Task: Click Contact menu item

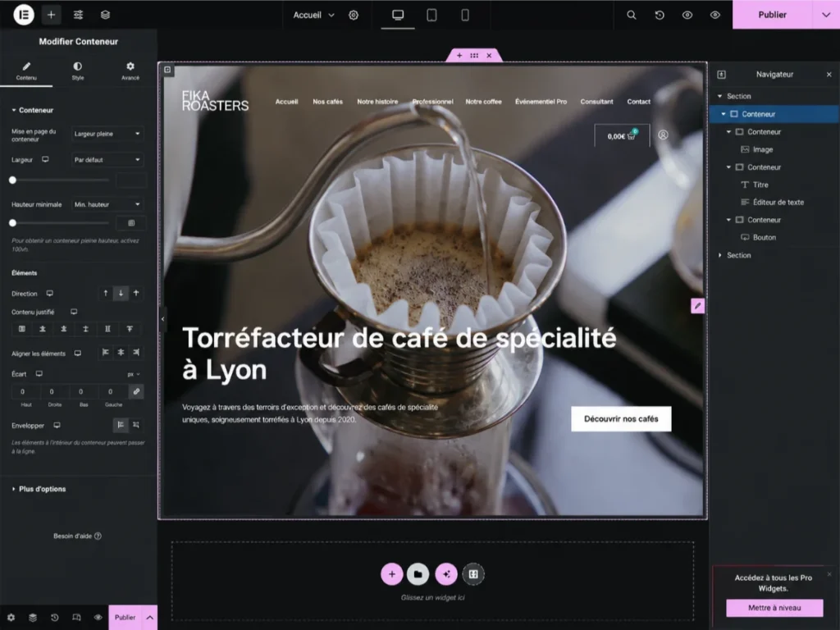Action: pyautogui.click(x=638, y=101)
